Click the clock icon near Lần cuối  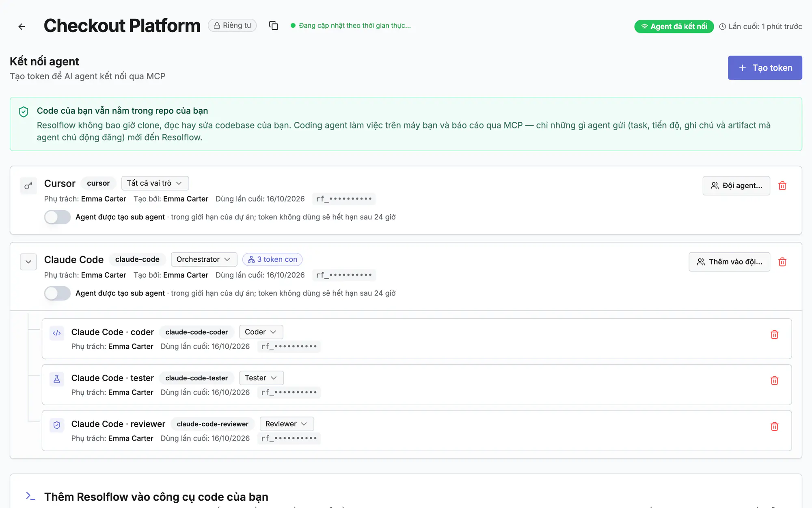point(722,27)
